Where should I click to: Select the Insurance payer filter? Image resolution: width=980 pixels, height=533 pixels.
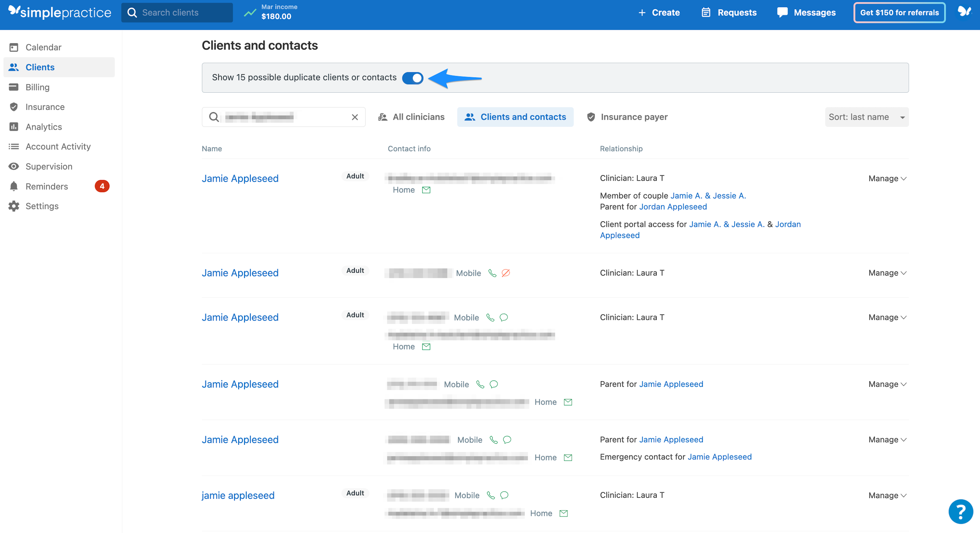[634, 117]
